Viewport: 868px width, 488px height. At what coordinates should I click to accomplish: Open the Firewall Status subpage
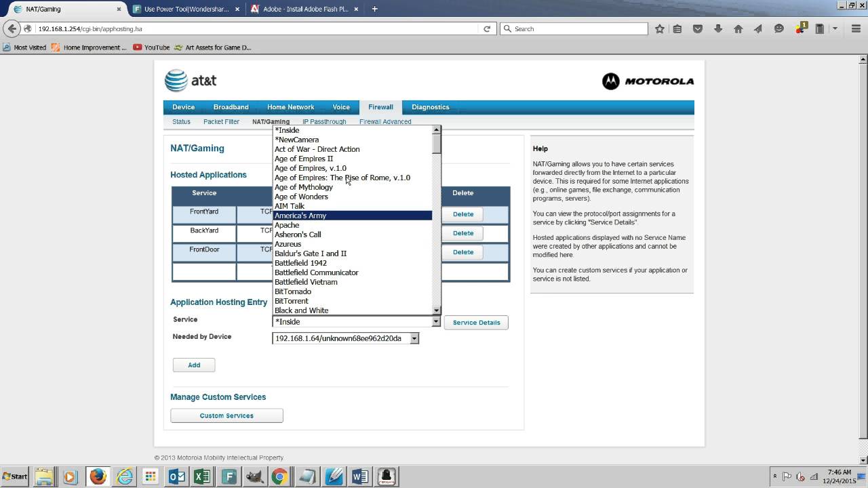coord(181,122)
